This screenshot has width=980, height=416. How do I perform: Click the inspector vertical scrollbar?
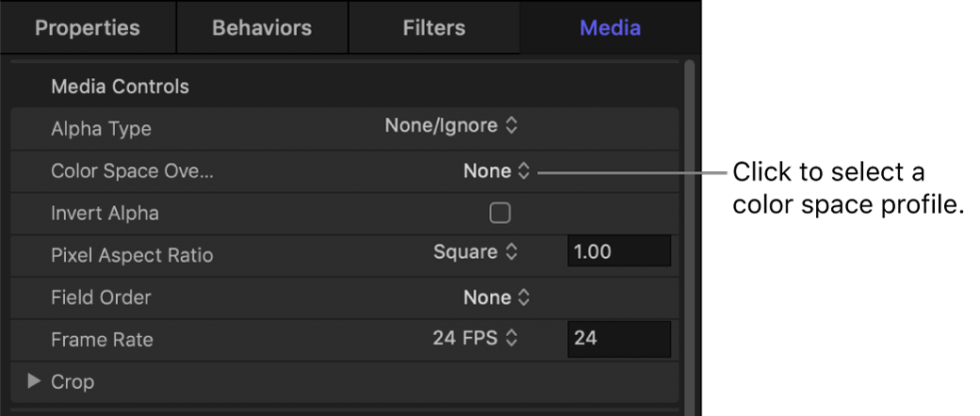point(689,235)
